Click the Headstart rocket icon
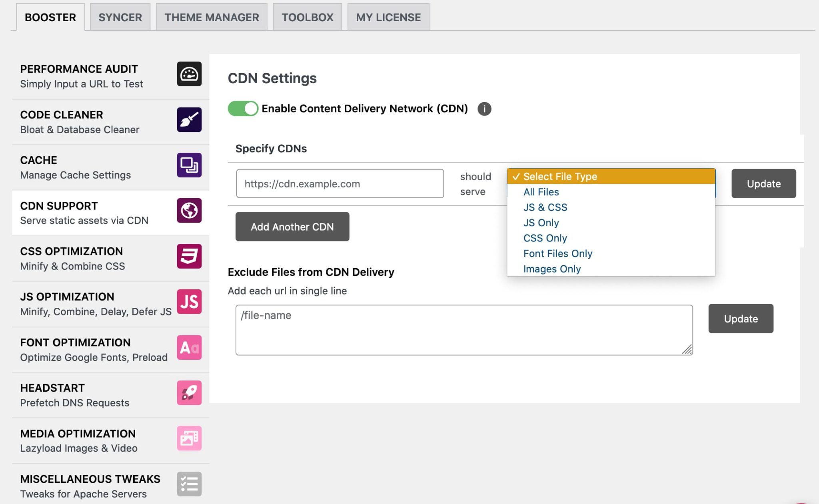Image resolution: width=819 pixels, height=504 pixels. pyautogui.click(x=190, y=392)
